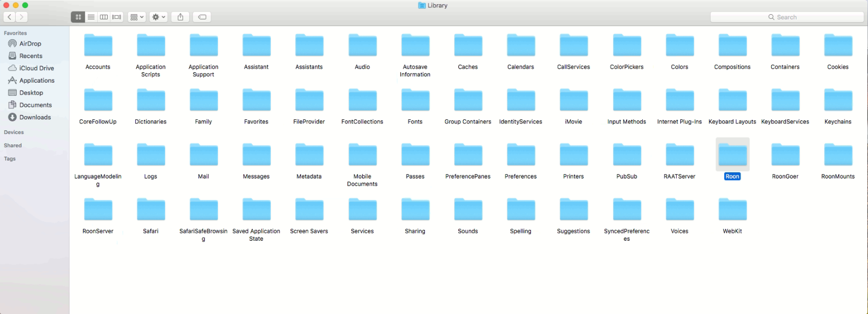Select the Caches folder
The image size is (868, 314).
click(468, 46)
